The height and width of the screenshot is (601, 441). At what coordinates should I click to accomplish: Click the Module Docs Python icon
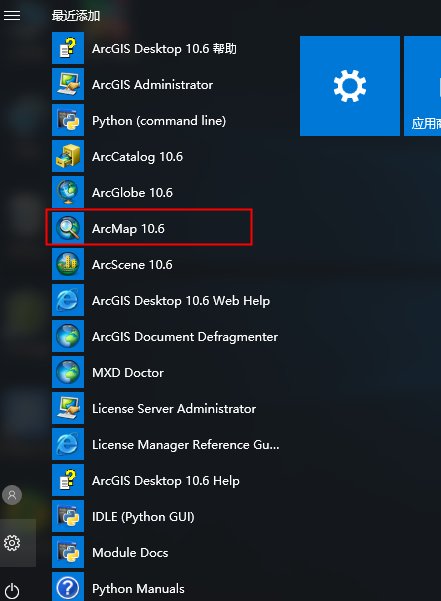coord(68,552)
